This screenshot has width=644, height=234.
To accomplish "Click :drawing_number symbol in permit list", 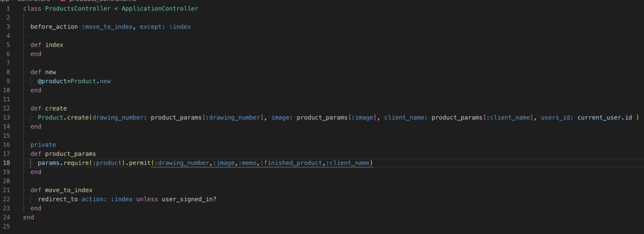I will (181, 163).
